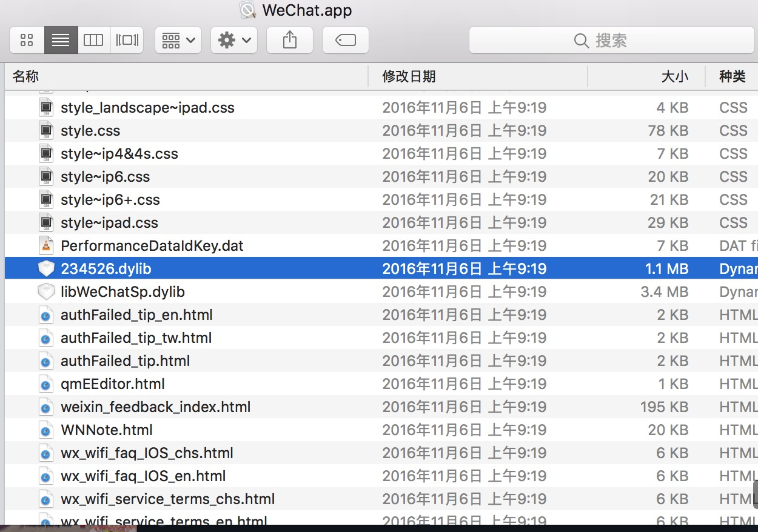
Task: Click VLC cone icon of PerformanceDataIdKey.dat
Action: pyautogui.click(x=46, y=245)
